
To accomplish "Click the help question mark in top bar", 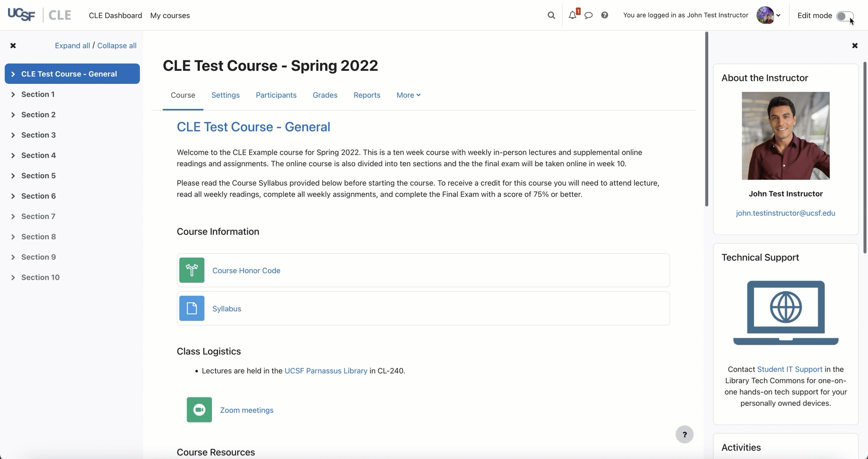I will (x=605, y=15).
